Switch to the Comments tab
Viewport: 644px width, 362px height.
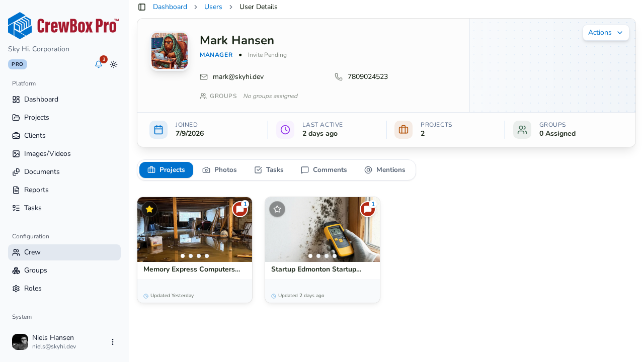(324, 170)
